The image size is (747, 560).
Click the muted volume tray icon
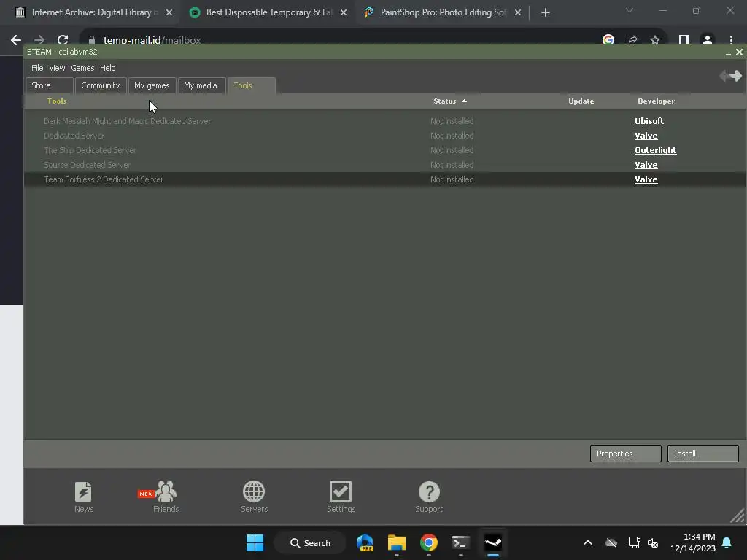(653, 542)
